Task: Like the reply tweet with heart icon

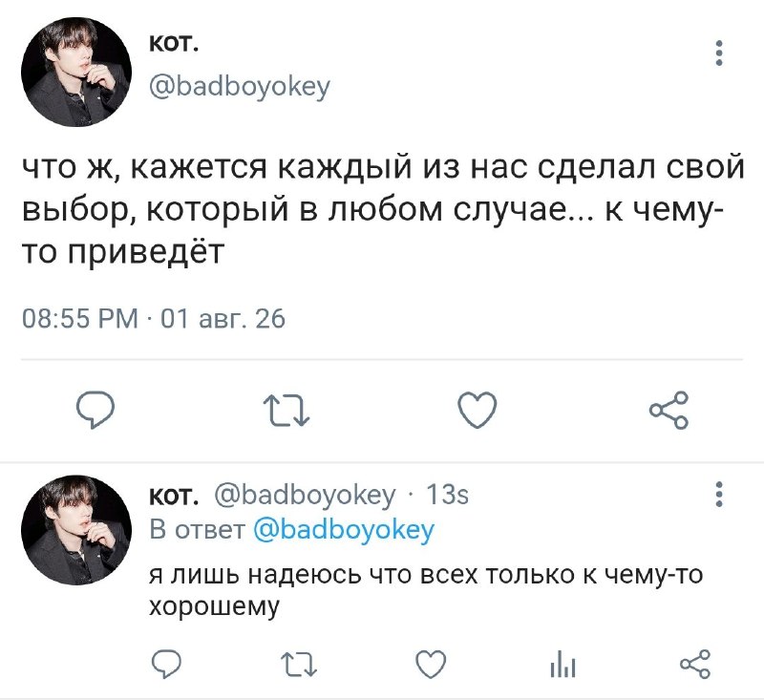Action: pos(431,664)
